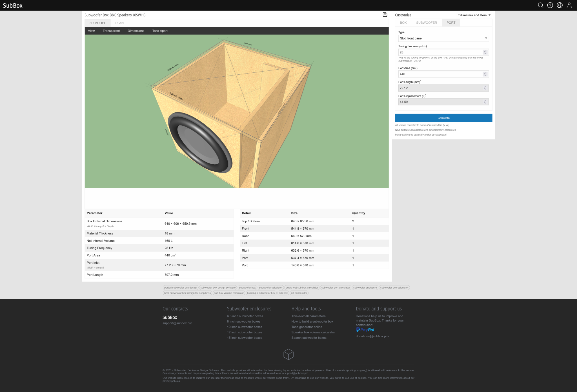
Task: Click the 'sub box' tag
Action: point(283,293)
